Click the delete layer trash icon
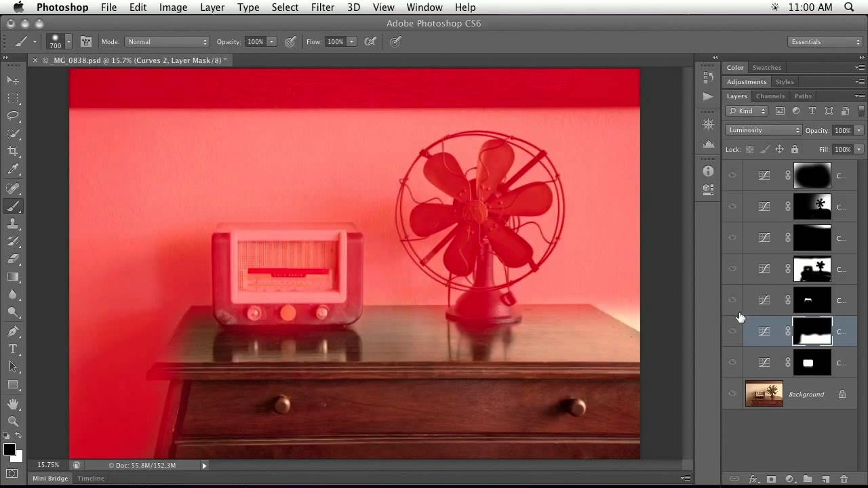 (x=844, y=479)
